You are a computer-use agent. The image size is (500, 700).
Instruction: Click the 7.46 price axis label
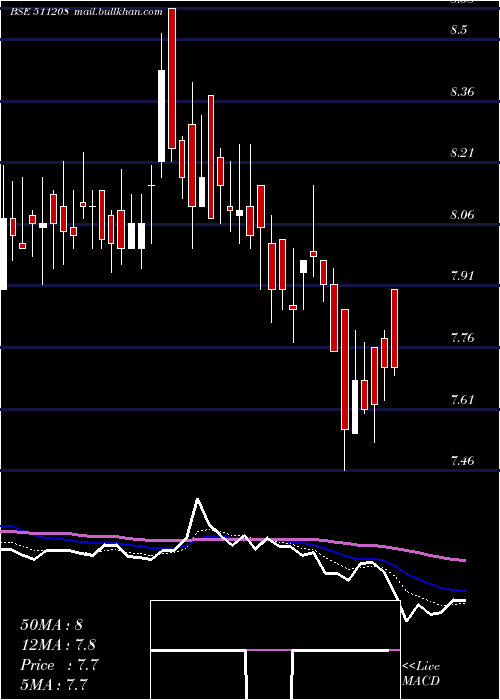point(462,460)
